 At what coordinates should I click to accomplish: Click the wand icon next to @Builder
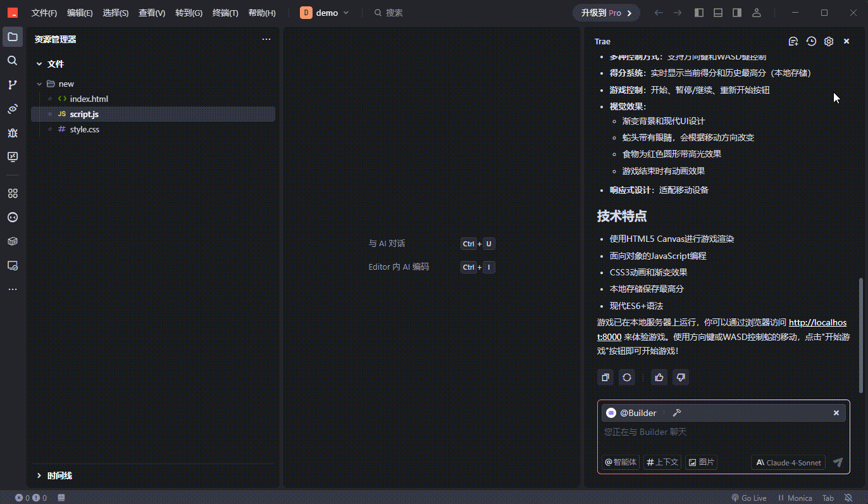point(676,413)
